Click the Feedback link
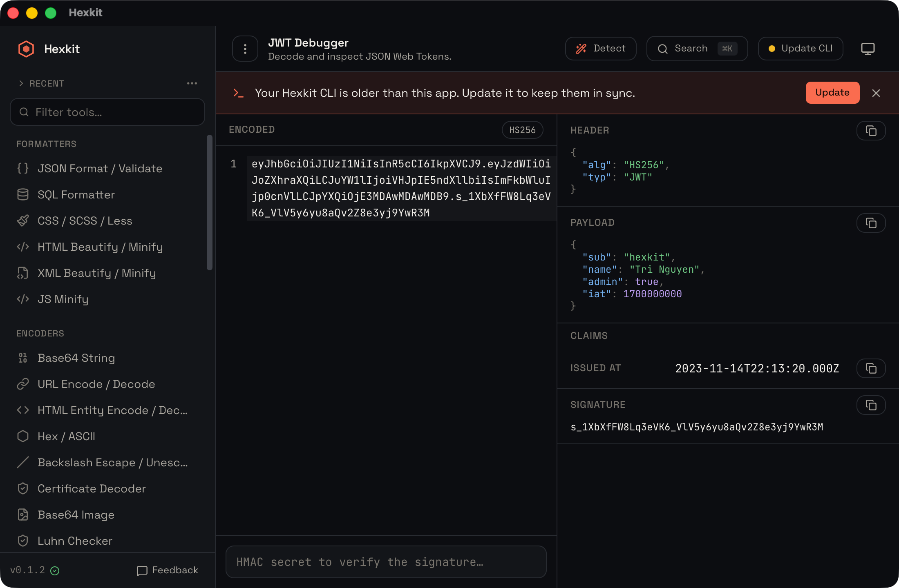Viewport: 899px width, 588px height. [x=168, y=570]
